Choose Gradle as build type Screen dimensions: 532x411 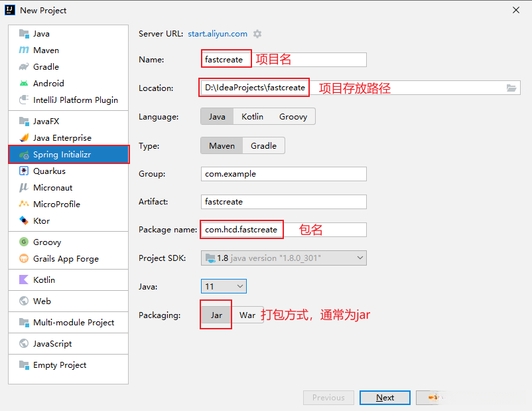(263, 145)
